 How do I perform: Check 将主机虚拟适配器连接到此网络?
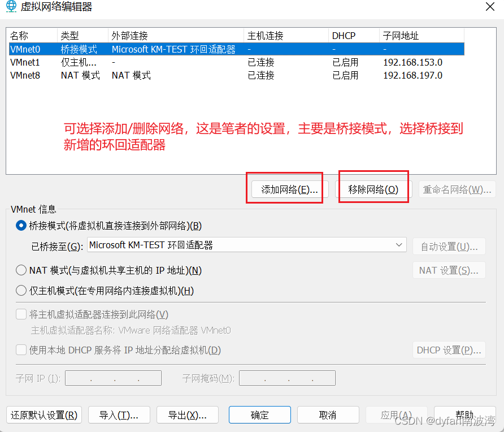tap(21, 314)
